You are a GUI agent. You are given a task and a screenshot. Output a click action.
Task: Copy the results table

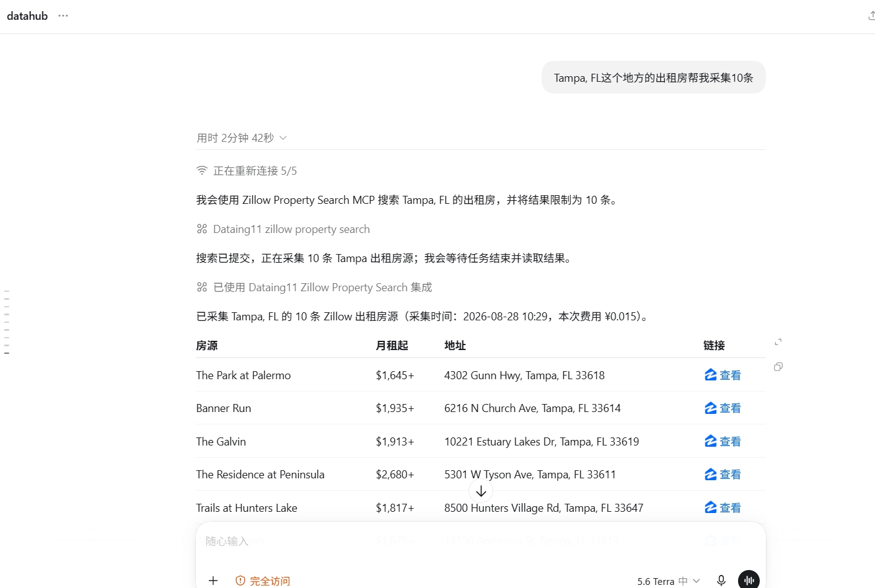coord(778,367)
